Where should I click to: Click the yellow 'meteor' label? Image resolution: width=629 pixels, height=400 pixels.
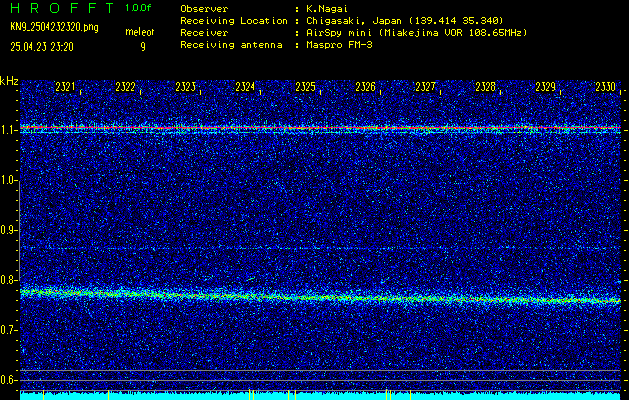140,32
